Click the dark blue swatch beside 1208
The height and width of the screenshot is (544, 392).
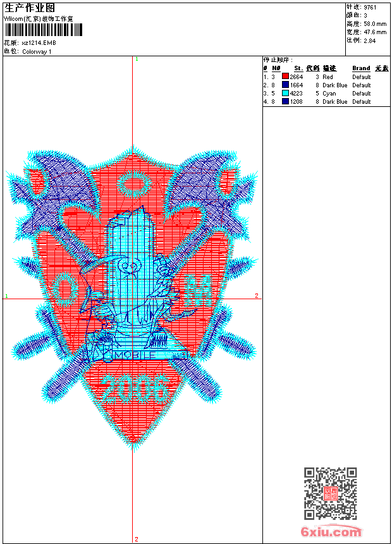(285, 101)
